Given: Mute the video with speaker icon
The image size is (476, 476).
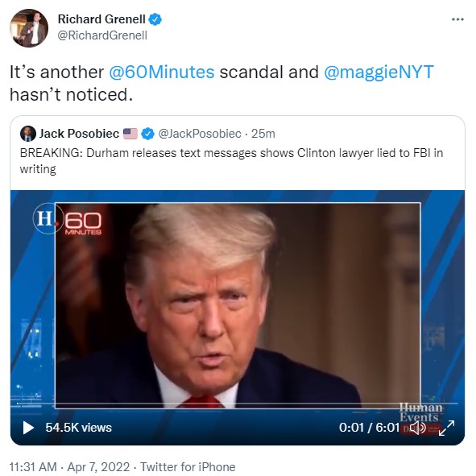Looking at the screenshot, I should [418, 428].
